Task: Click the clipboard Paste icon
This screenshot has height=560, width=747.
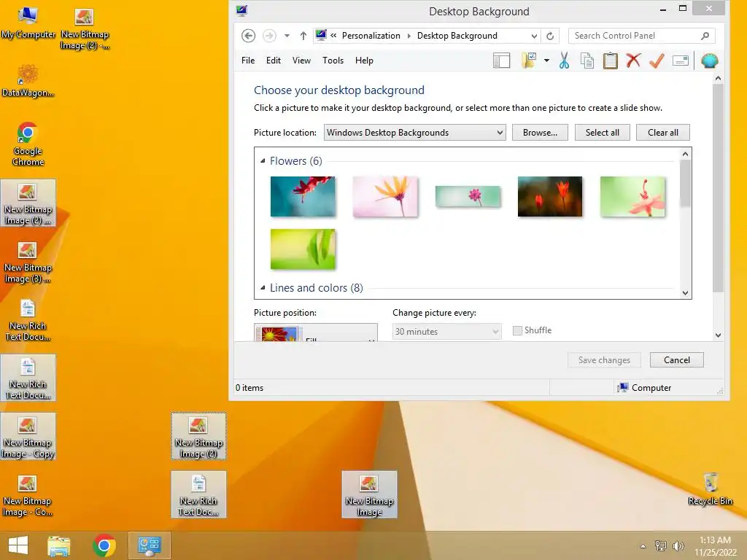Action: (611, 61)
